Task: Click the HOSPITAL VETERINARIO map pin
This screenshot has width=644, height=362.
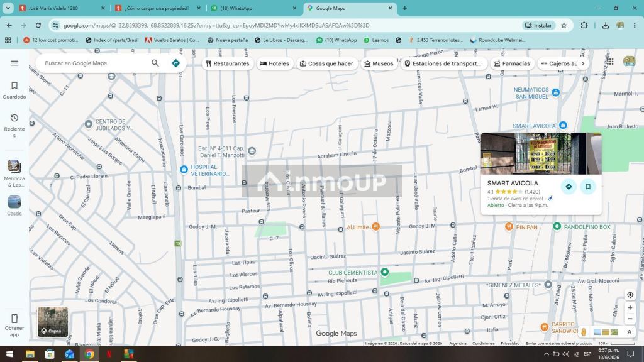Action: [x=184, y=169]
